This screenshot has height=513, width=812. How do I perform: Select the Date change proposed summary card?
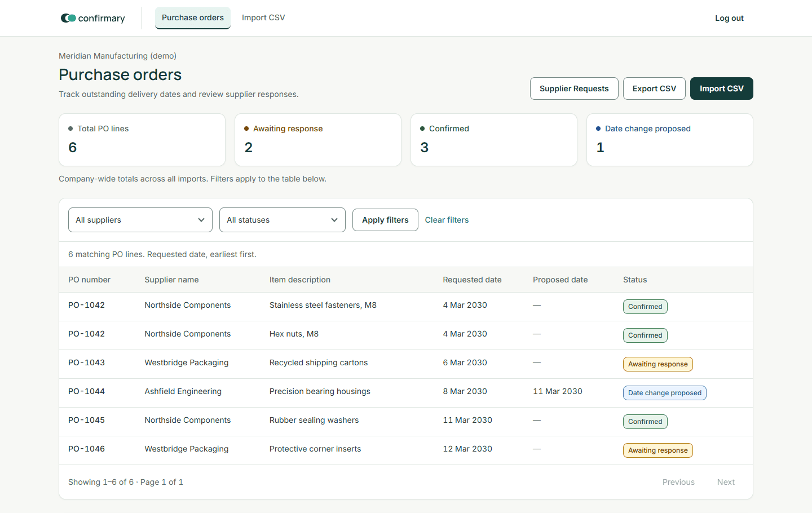670,140
